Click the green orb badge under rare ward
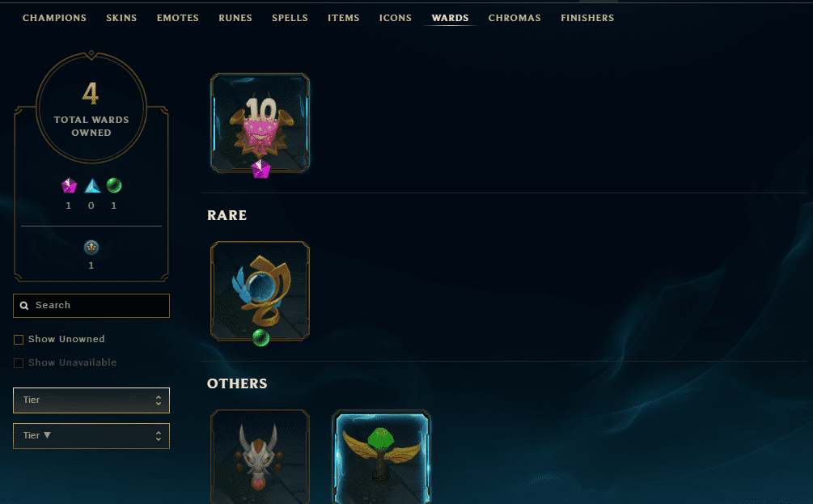Viewport: 813px width, 504px height. pyautogui.click(x=260, y=337)
